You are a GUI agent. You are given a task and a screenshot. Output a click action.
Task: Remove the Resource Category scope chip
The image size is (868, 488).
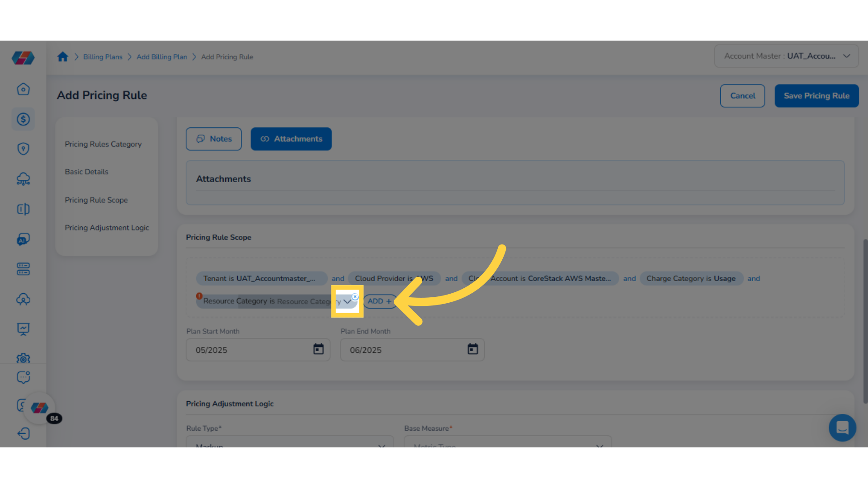(355, 296)
